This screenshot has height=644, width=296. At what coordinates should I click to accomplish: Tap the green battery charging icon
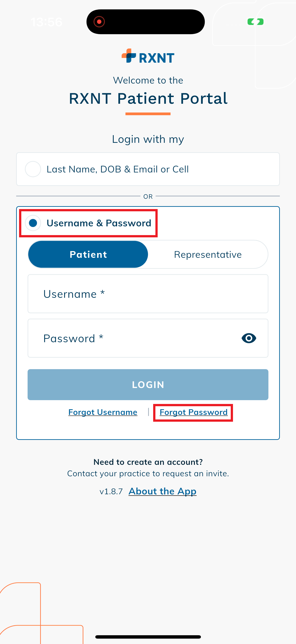tap(255, 22)
